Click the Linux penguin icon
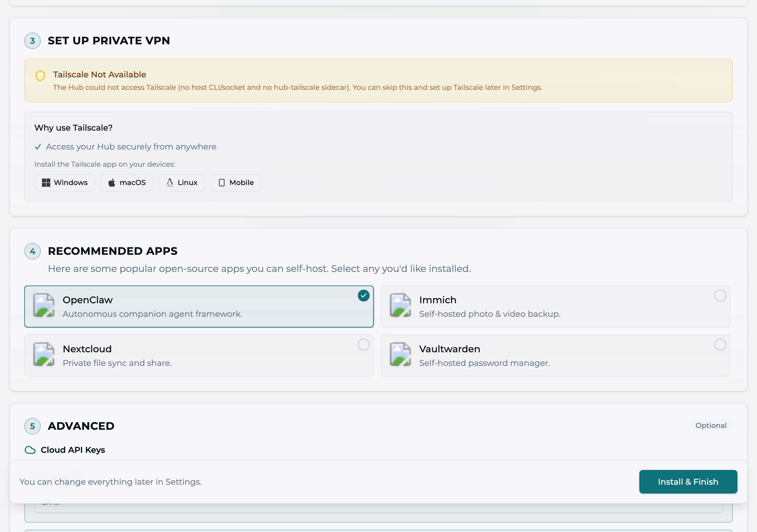The height and width of the screenshot is (532, 757). [170, 183]
